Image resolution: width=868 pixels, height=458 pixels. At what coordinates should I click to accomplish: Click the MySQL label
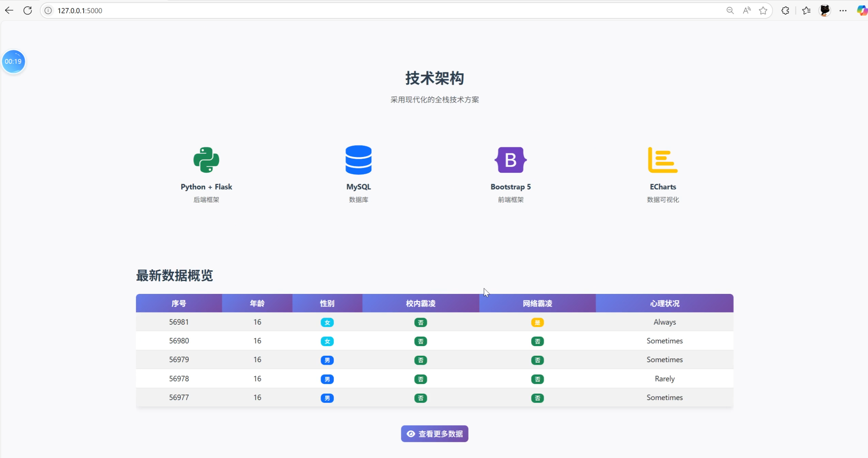358,187
